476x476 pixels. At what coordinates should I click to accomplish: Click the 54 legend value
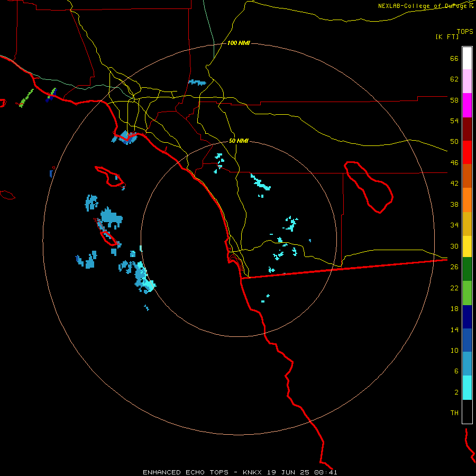(454, 121)
